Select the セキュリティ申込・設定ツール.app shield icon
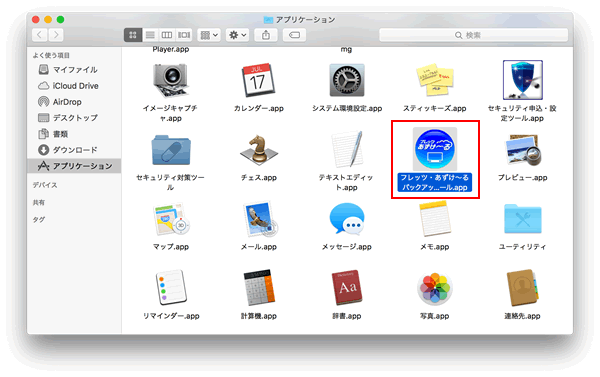 click(x=522, y=80)
